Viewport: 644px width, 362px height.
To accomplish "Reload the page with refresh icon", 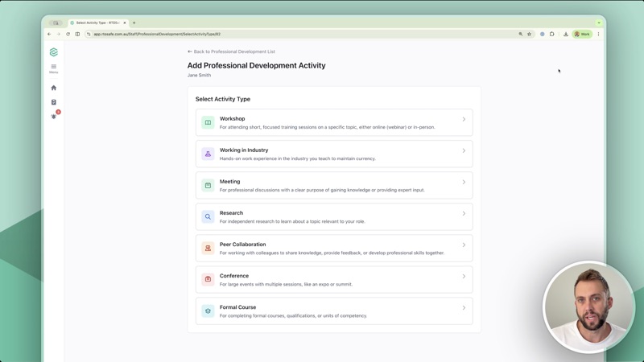I will click(x=68, y=34).
